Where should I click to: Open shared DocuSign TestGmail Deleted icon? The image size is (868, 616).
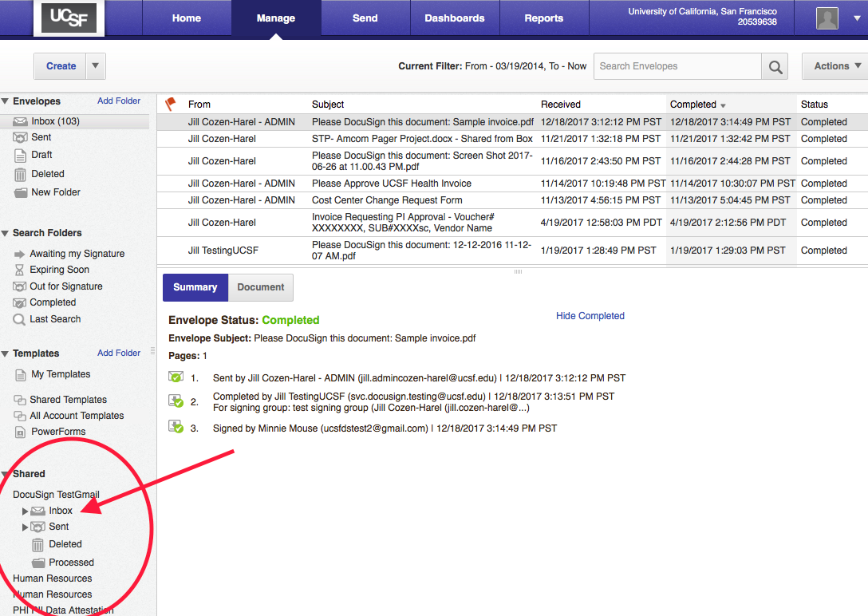(37, 545)
